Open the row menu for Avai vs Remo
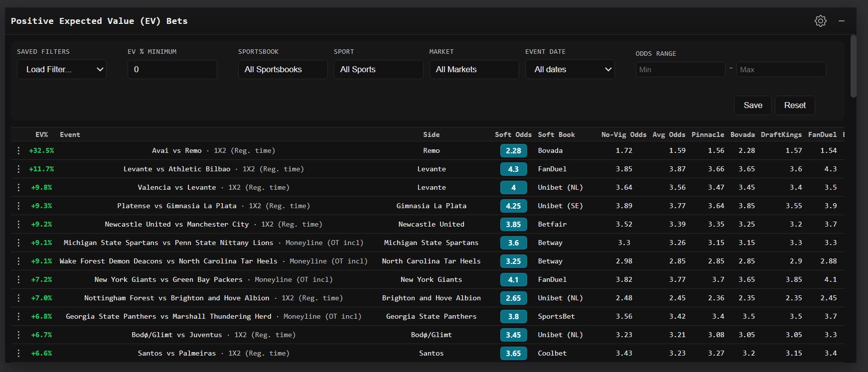 18,150
